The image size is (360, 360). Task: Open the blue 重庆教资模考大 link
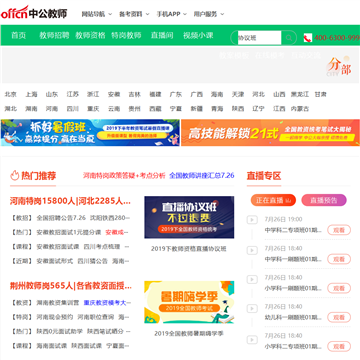[105, 303]
